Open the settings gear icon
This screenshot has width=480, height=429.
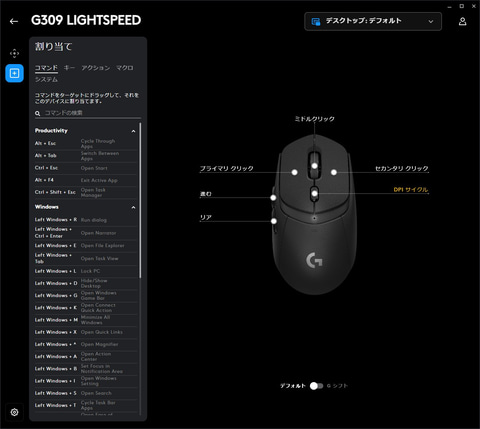[x=14, y=412]
